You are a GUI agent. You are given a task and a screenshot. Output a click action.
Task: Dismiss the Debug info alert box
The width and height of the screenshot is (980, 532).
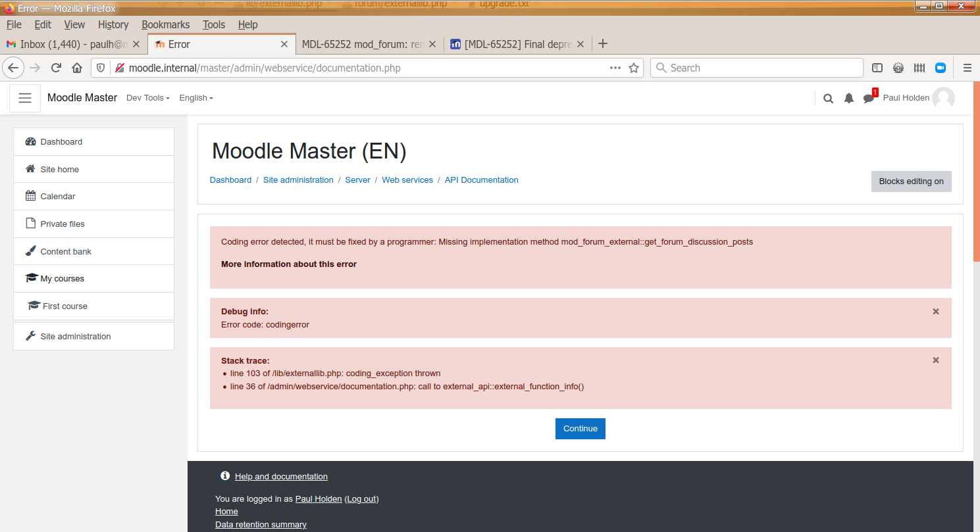(x=936, y=312)
